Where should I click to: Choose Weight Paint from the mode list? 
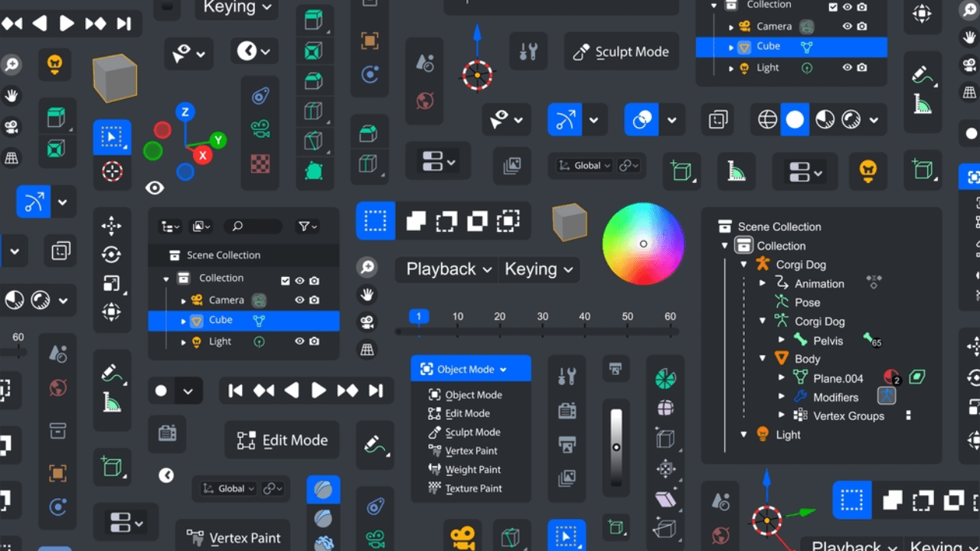(x=472, y=470)
